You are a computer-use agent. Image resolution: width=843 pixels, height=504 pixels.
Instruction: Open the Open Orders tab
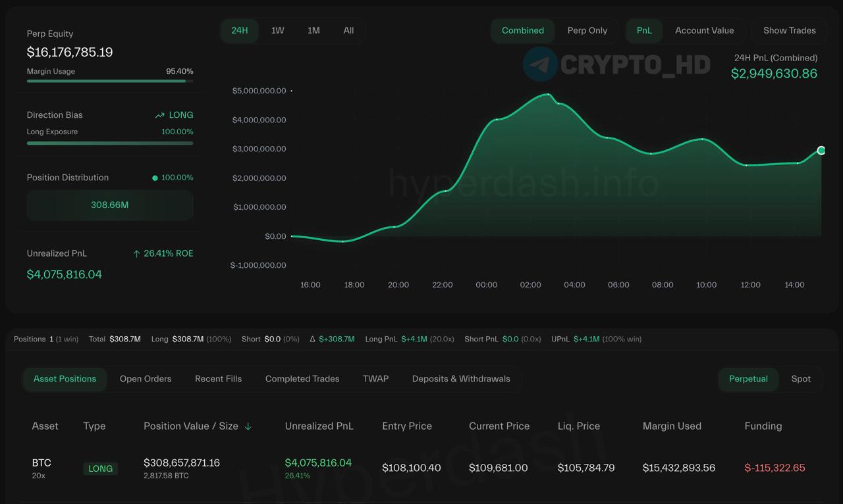point(146,379)
